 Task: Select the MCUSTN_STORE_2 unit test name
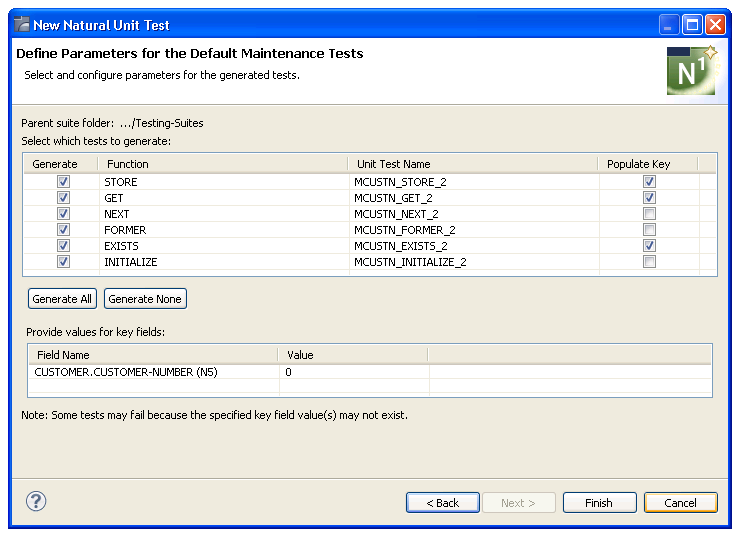400,182
